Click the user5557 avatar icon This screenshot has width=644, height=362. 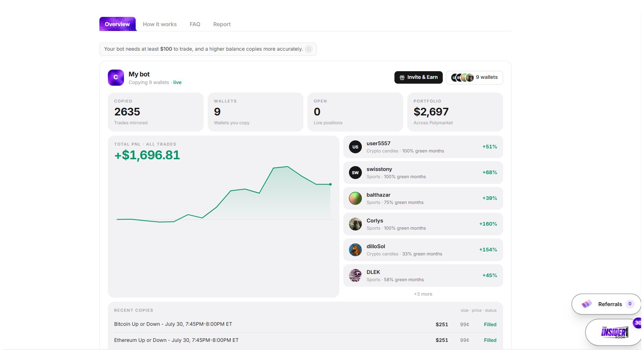pyautogui.click(x=355, y=147)
